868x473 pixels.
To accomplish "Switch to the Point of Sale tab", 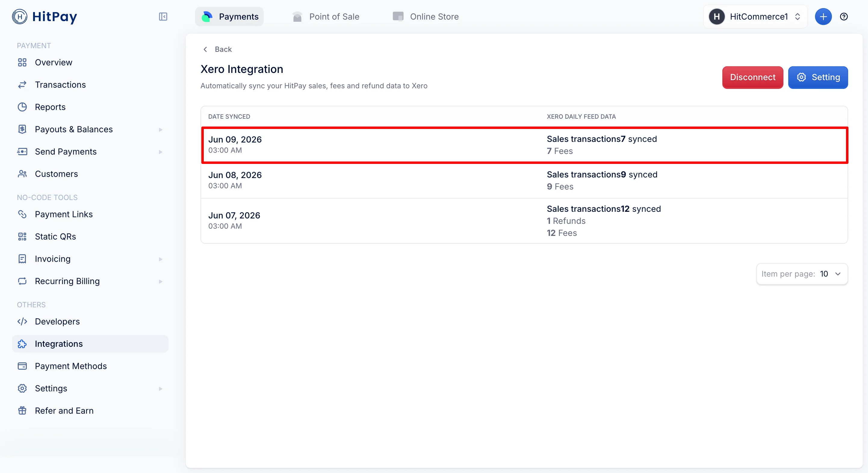I will [x=326, y=17].
